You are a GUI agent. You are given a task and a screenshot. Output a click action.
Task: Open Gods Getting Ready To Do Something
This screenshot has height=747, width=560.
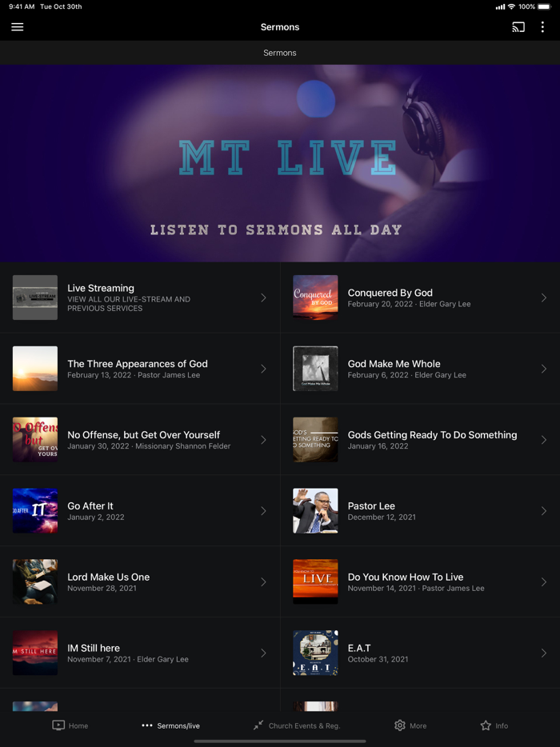tap(420, 440)
